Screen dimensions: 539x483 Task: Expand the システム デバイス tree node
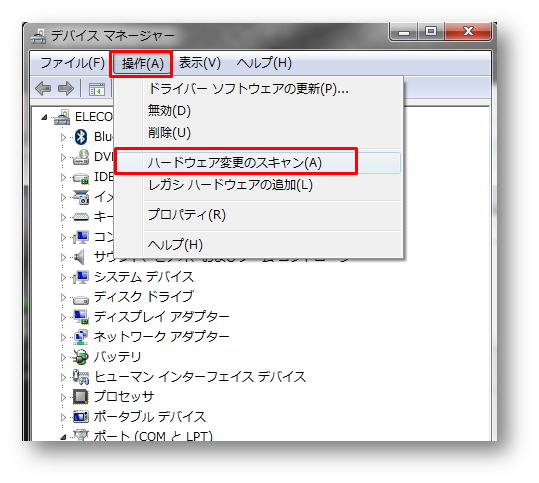[x=63, y=277]
